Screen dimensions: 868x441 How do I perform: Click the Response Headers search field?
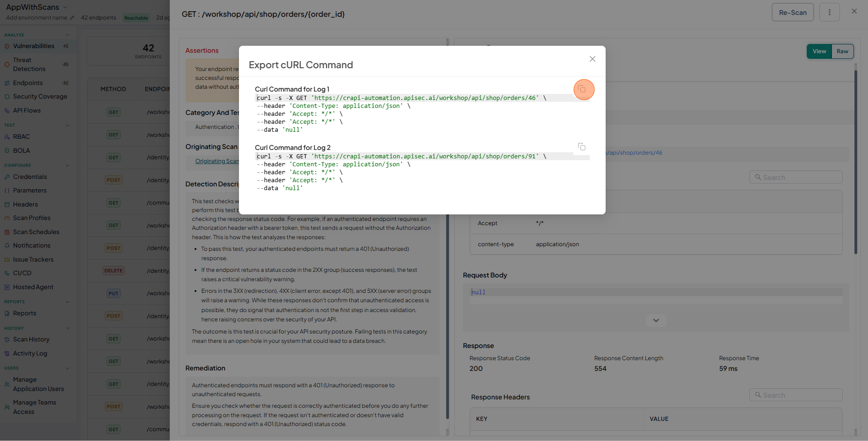[796, 395]
